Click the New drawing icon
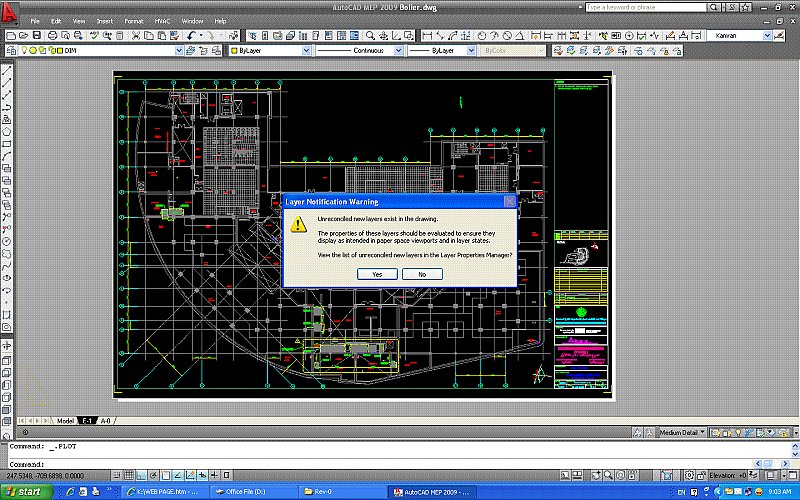Screen dimensions: 800x500 click(9, 35)
